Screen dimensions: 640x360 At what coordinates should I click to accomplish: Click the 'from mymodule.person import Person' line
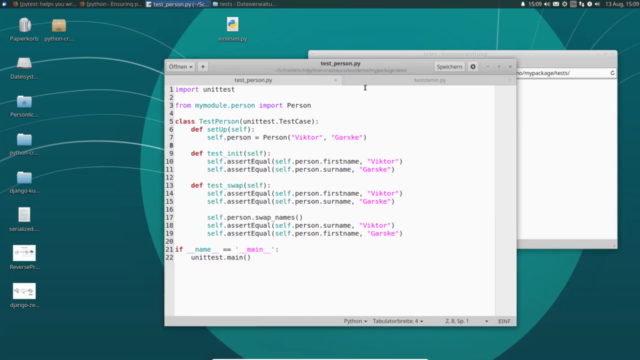coord(243,105)
